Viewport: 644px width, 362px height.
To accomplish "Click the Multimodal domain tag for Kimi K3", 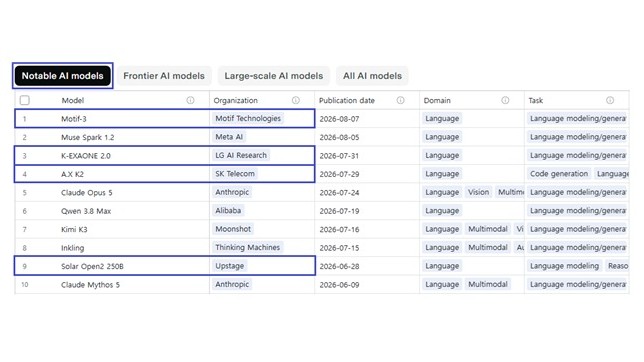I will [488, 229].
